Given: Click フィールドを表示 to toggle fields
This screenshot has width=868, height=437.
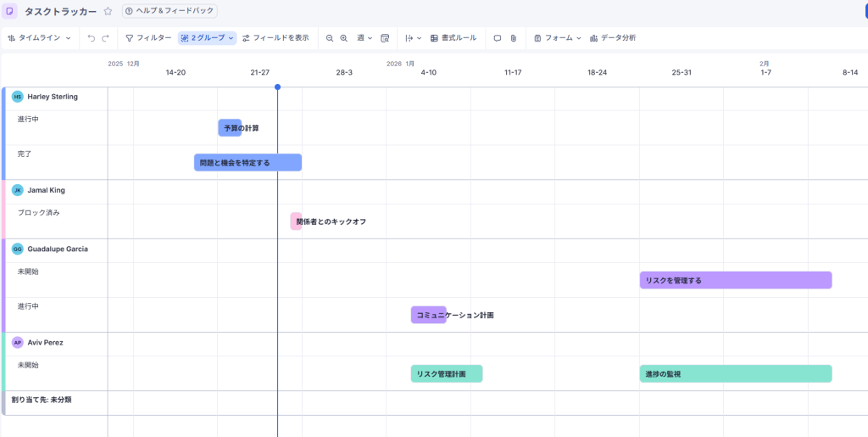Looking at the screenshot, I should pyautogui.click(x=275, y=38).
